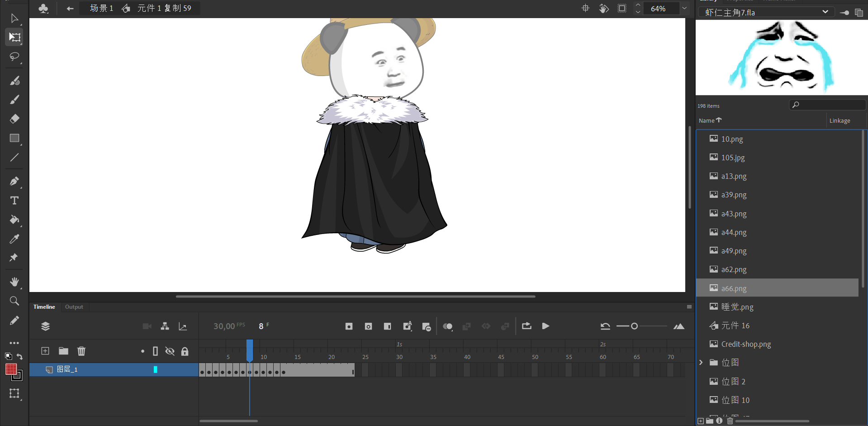Expand the 位图 folder in library
This screenshot has width=868, height=426.
pyautogui.click(x=701, y=363)
